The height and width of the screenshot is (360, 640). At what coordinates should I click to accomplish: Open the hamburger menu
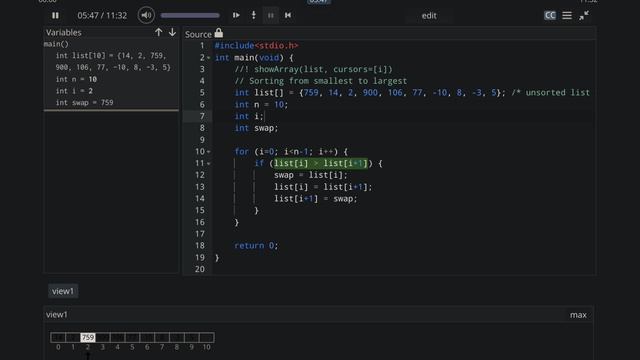[567, 15]
